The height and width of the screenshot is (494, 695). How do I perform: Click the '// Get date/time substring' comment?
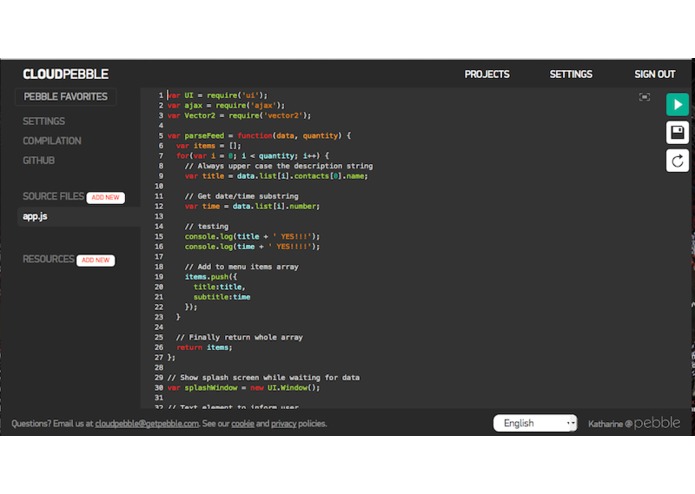click(242, 196)
